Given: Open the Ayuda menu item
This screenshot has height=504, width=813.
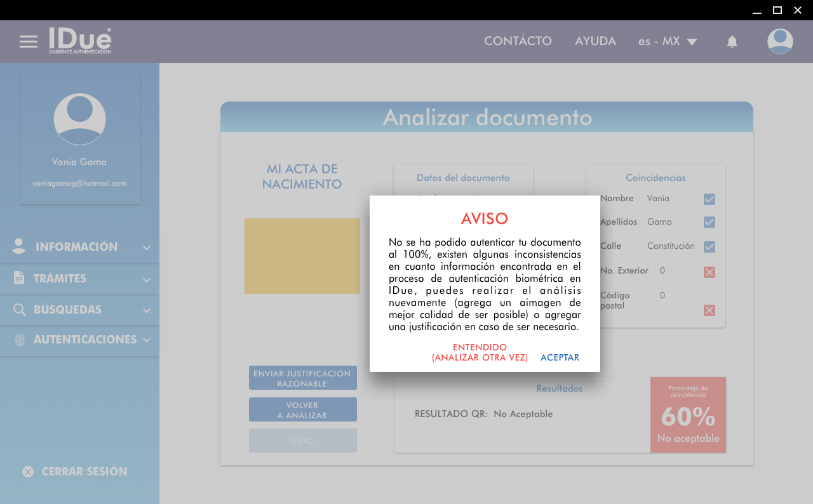Looking at the screenshot, I should (595, 41).
